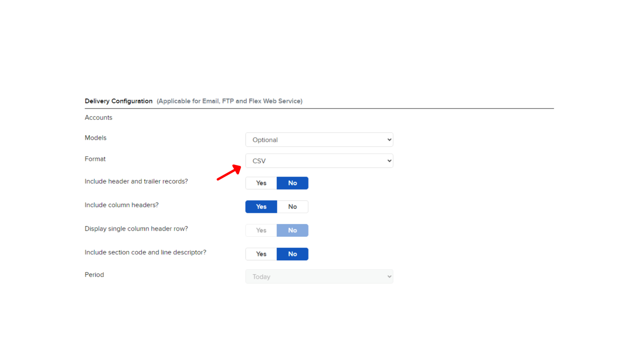Viewport: 644px width, 362px height.
Task: Open the Period dropdown showing Today
Action: point(319,276)
